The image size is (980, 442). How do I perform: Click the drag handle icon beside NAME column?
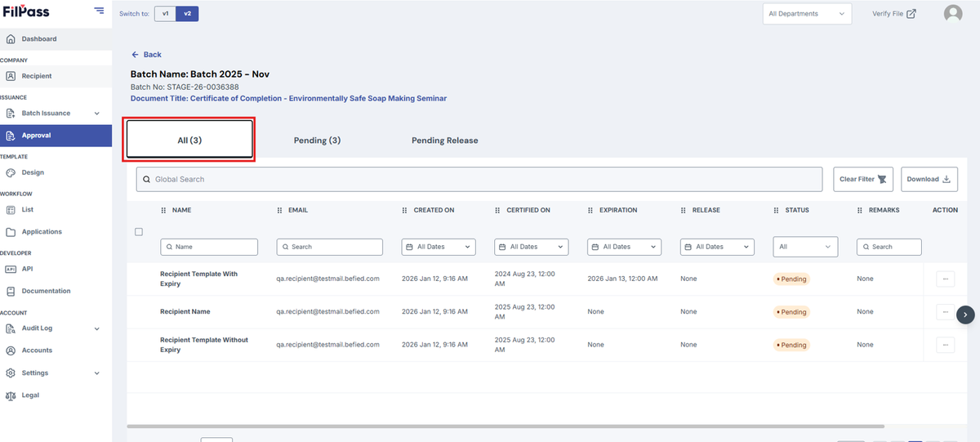[x=163, y=210]
